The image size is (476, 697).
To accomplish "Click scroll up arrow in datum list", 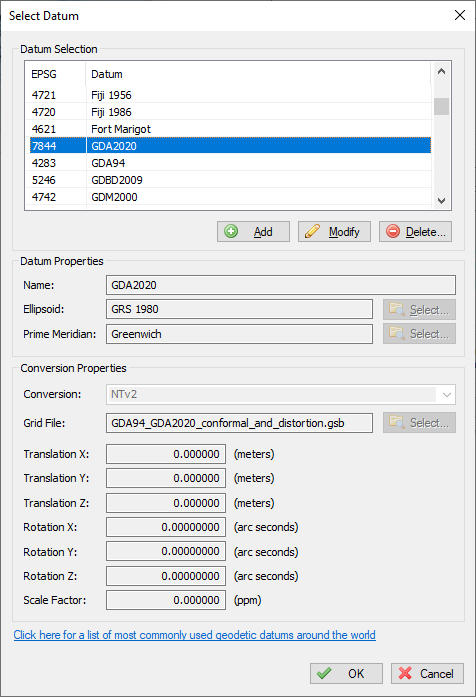I will [441, 71].
